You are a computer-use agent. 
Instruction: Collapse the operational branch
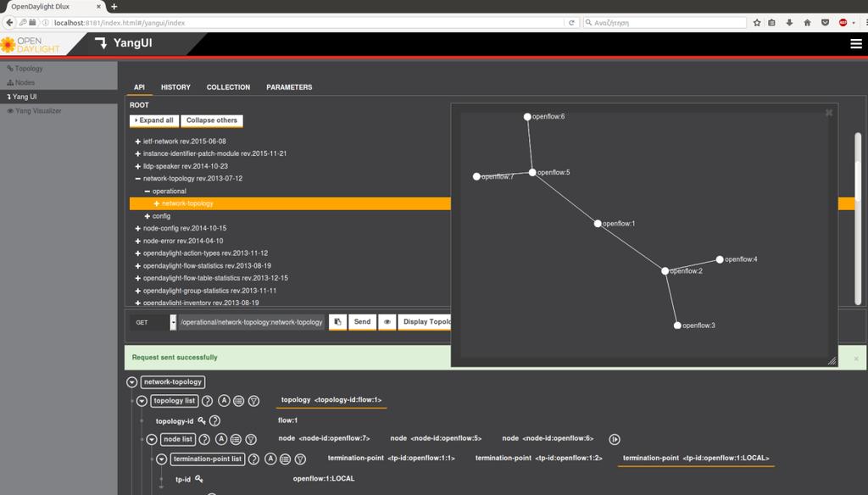(x=147, y=191)
